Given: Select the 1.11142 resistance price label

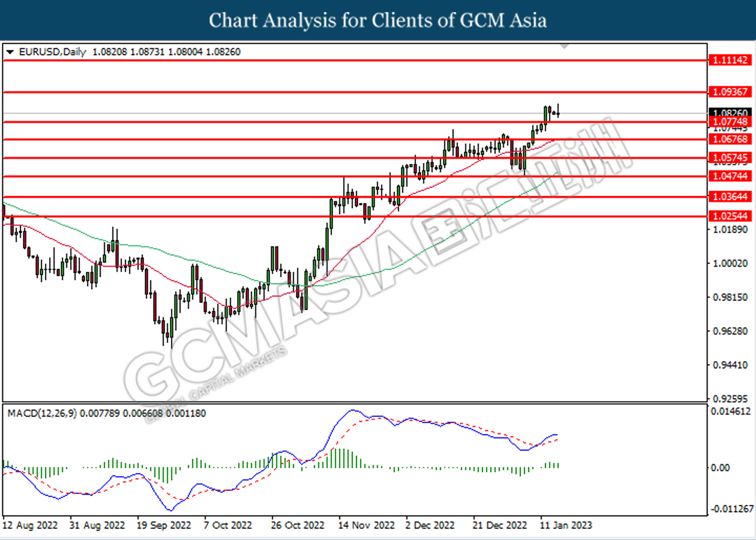Looking at the screenshot, I should pos(730,60).
